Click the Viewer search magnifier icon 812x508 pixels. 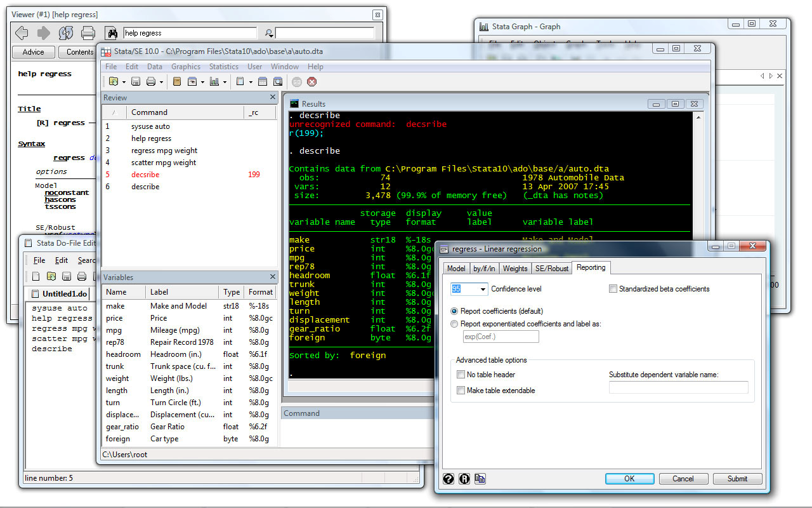[x=269, y=33]
